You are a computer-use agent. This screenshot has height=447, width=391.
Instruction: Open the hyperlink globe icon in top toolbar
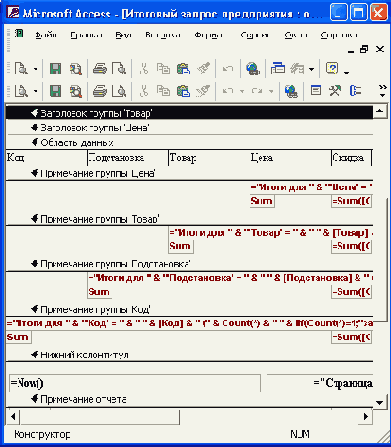pos(253,69)
